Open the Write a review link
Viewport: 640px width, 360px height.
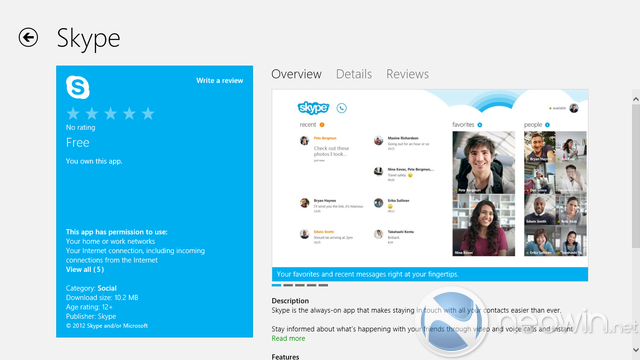click(x=220, y=80)
